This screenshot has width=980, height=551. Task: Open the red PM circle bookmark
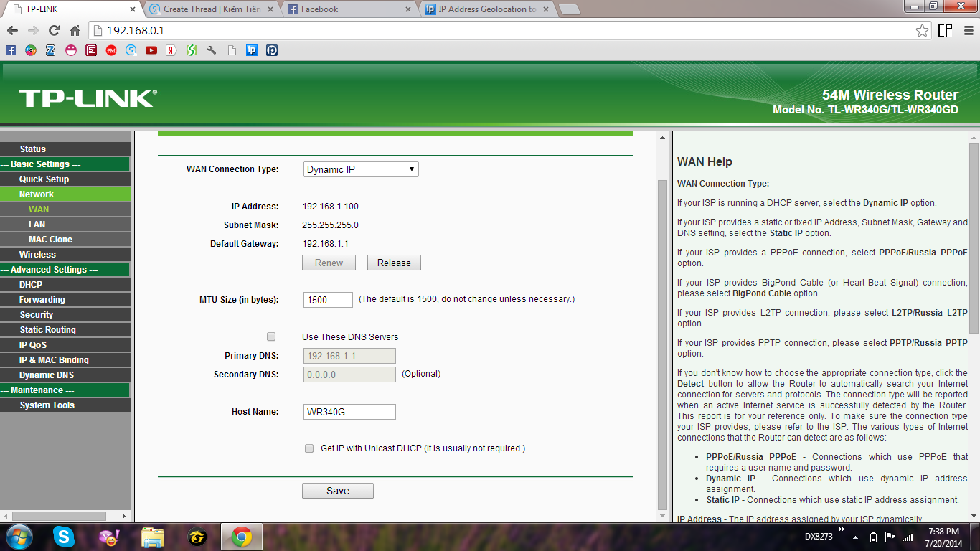pos(110,50)
